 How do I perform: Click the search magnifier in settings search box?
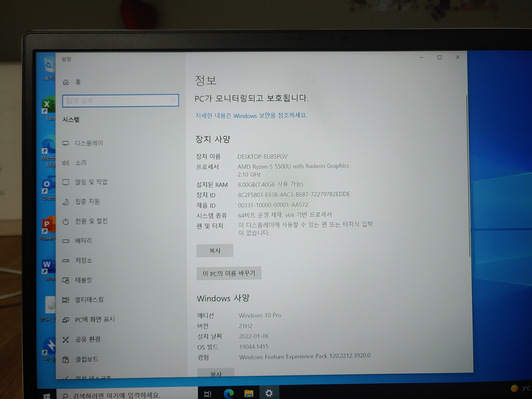[173, 100]
